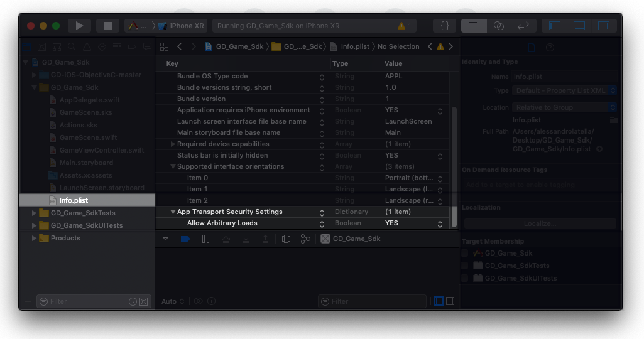
Task: Open Item 0 Portrait orientation dropdown
Action: pyautogui.click(x=440, y=178)
